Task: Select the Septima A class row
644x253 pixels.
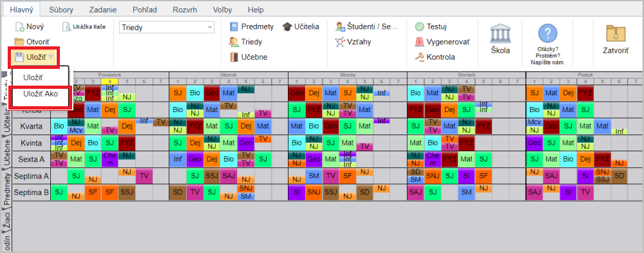Action: 32,176
